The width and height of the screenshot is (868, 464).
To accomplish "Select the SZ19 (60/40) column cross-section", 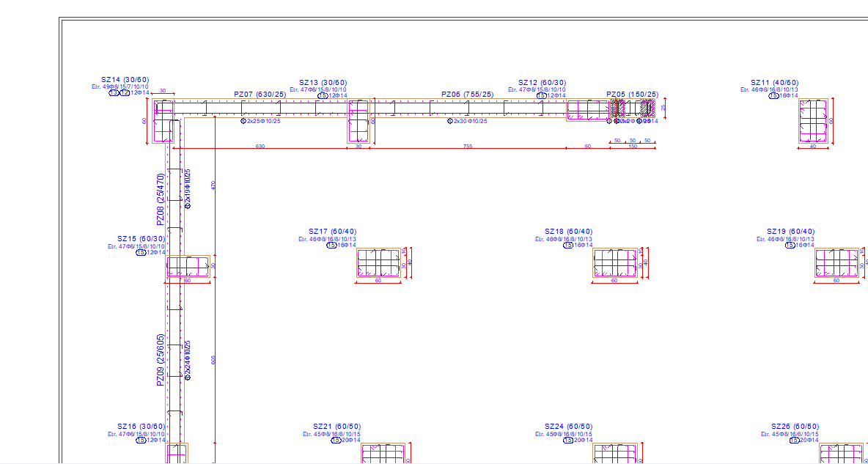I will [x=836, y=263].
